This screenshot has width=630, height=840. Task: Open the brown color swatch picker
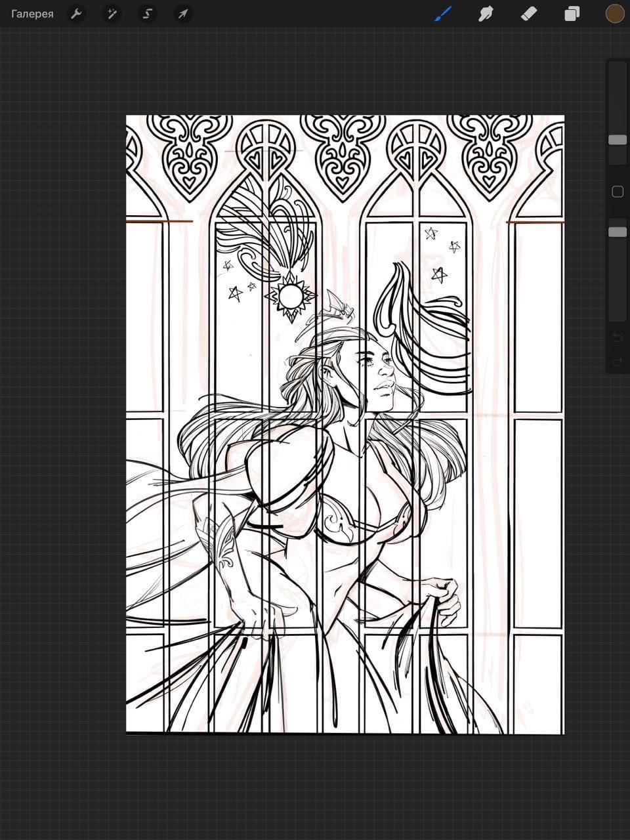(x=614, y=14)
